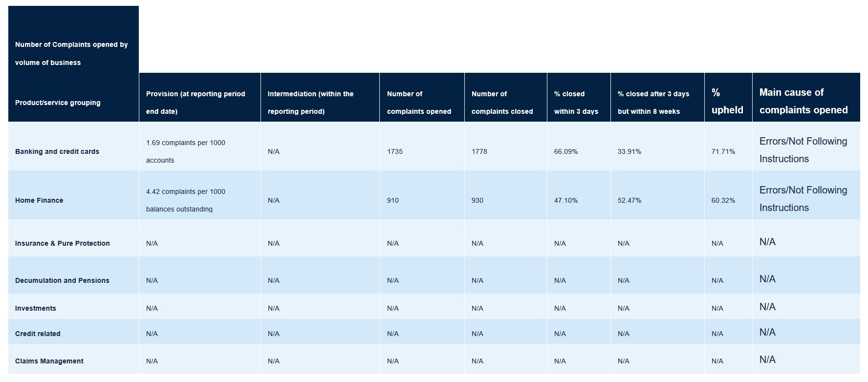Click the 'Number of Complaints opened by volume' heading

71,53
